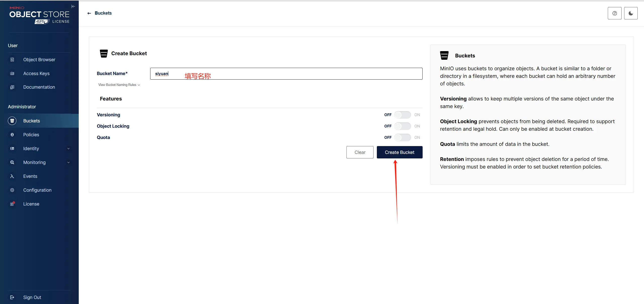Click the Identity sidebar icon
The height and width of the screenshot is (304, 644).
click(x=12, y=149)
